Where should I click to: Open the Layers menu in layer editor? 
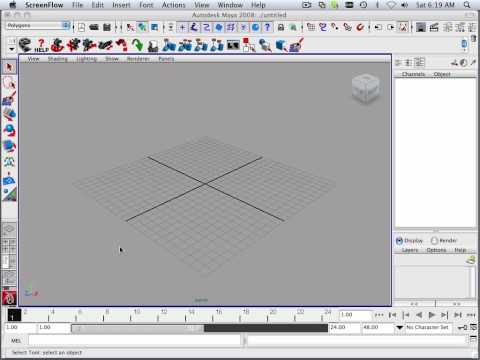pyautogui.click(x=410, y=250)
